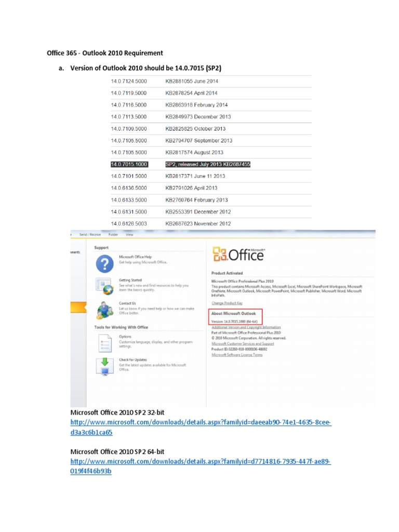Image resolution: width=399 pixels, height=532 pixels.
Task: Click the Microsoft Office Help label
Action: 136,257
